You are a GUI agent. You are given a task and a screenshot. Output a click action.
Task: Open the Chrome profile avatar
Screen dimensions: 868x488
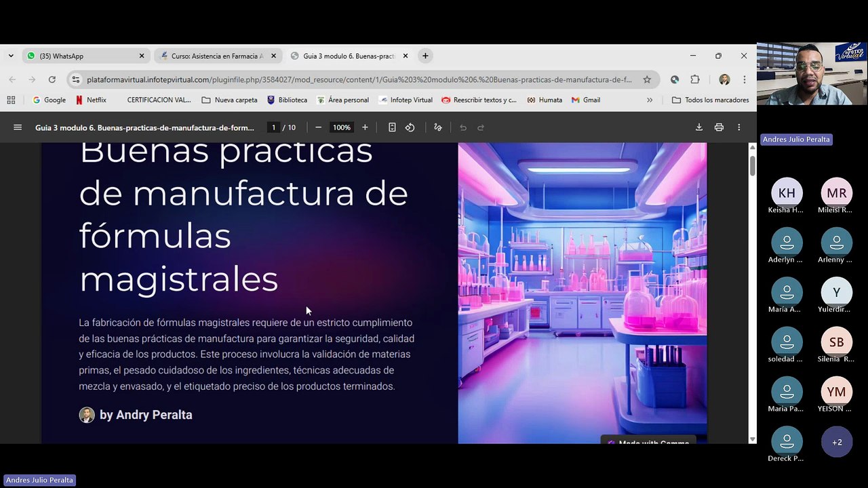click(724, 79)
